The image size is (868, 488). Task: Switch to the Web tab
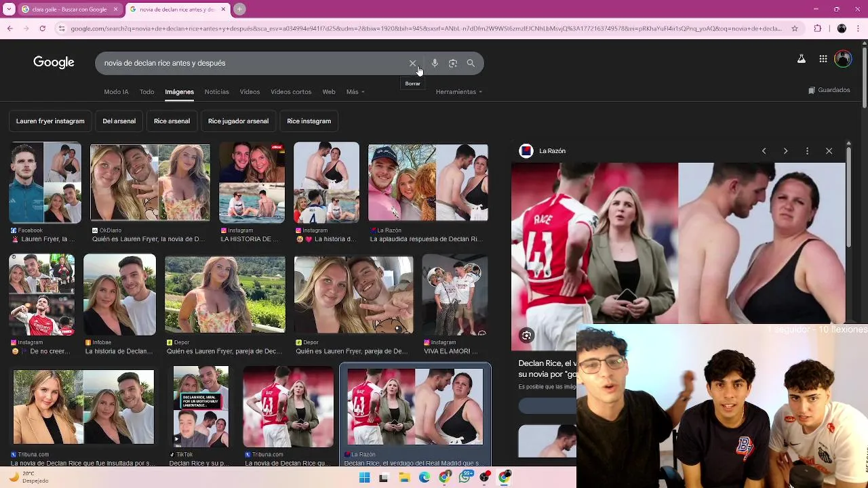pos(329,92)
